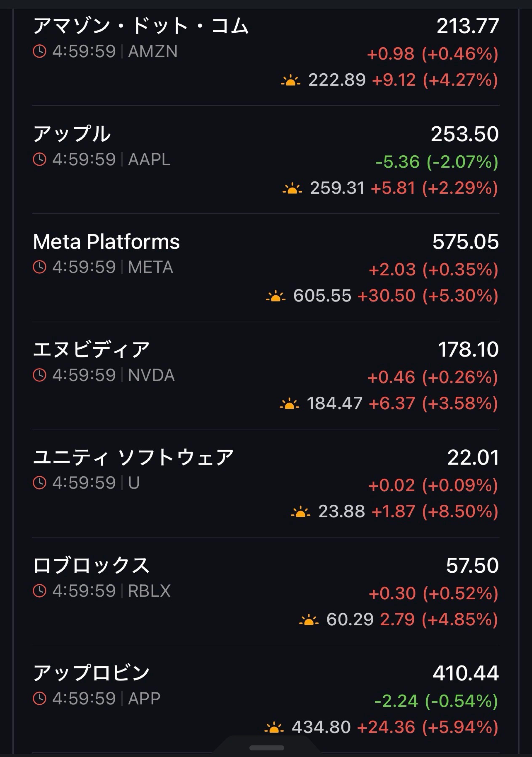532x757 pixels.
Task: Tap Meta's pre-market price 605.55
Action: [322, 295]
